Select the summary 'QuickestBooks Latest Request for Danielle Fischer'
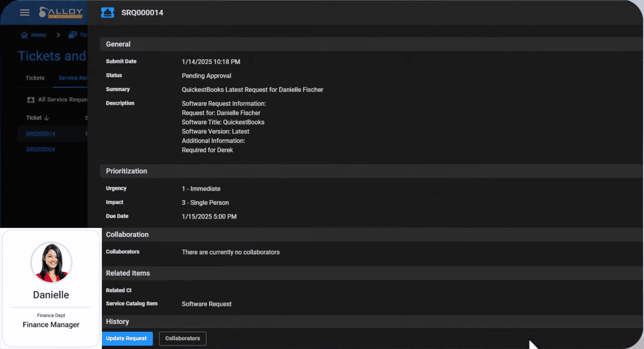Screen dimensions: 644x349 (252, 90)
